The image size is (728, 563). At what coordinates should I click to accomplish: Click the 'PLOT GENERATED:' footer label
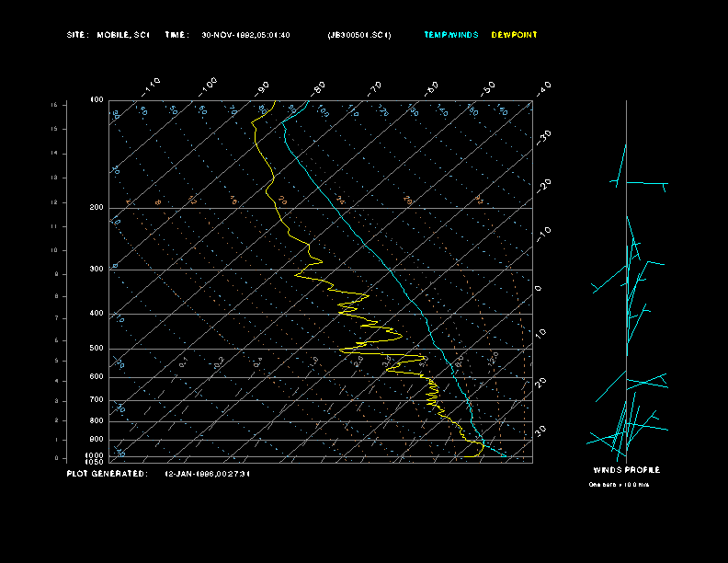(x=108, y=474)
